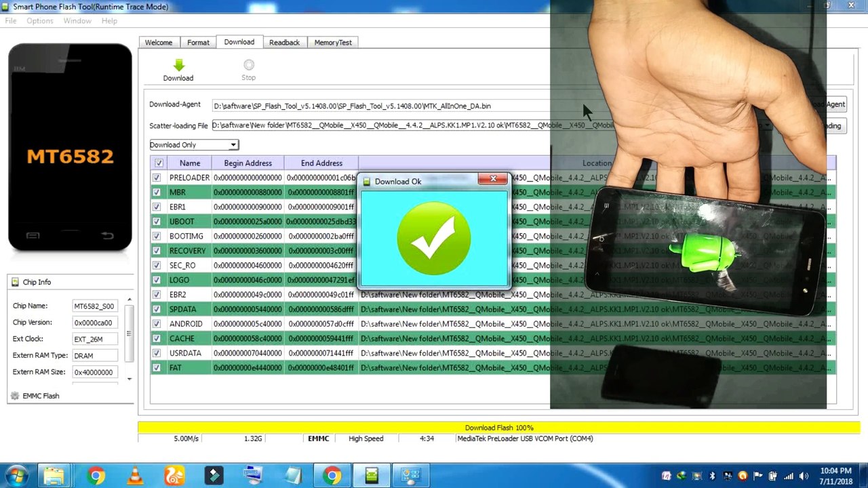Click the Action Center flag tray icon
The width and height of the screenshot is (868, 488).
(757, 476)
